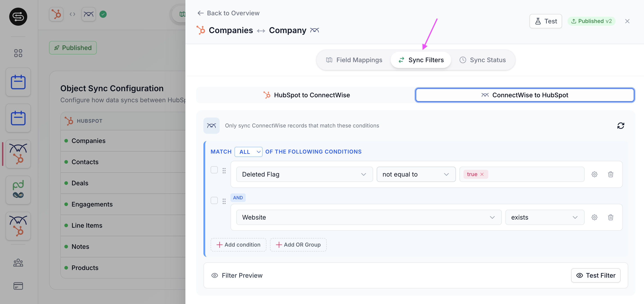644x304 pixels.
Task: Remove the 'true' value tag
Action: tap(482, 174)
